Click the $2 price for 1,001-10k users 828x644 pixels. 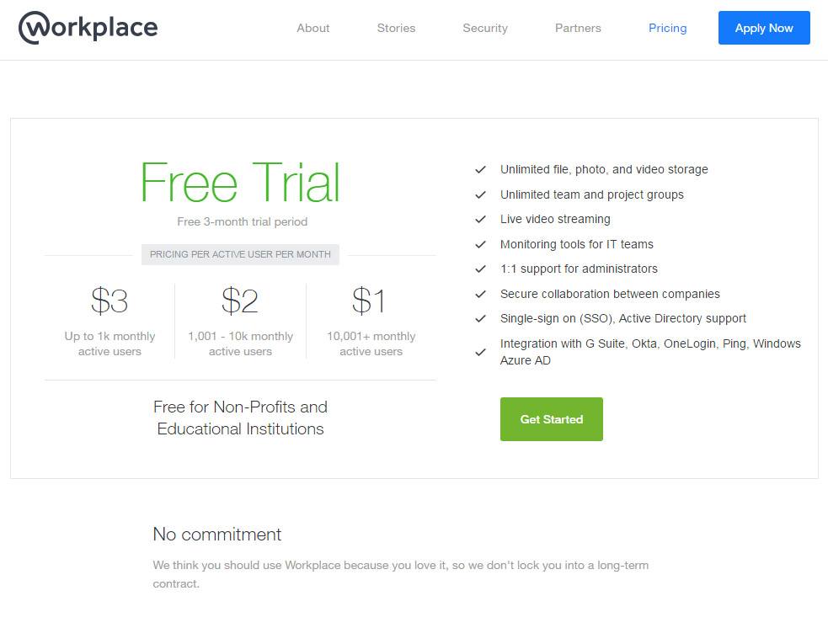(x=240, y=301)
